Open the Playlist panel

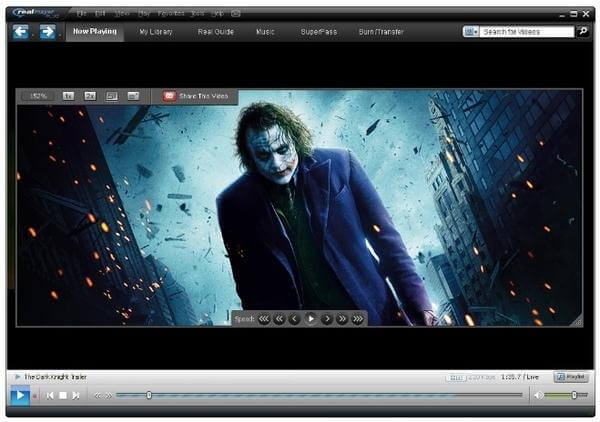pos(571,377)
